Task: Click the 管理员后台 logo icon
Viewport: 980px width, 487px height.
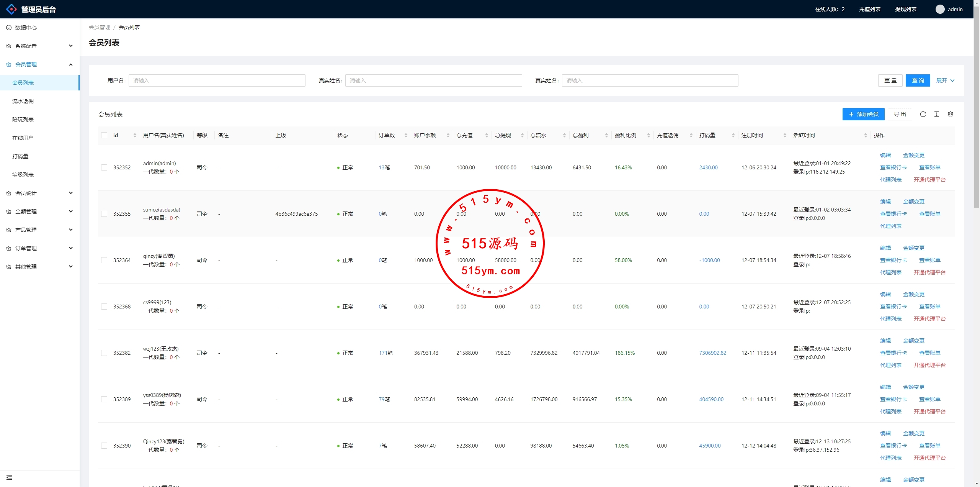Action: 11,9
